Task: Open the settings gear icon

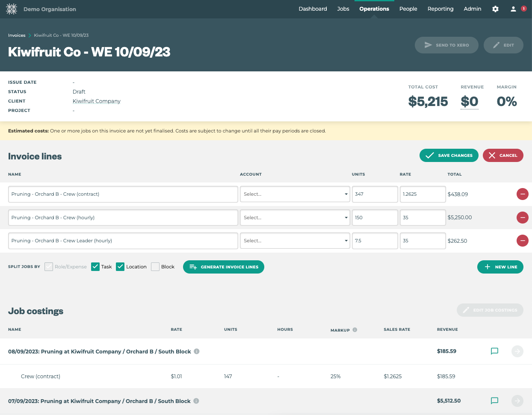Action: [495, 9]
